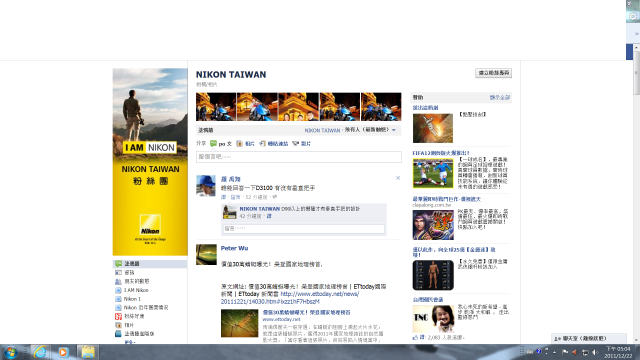Screen dimensions: 640x360
Task: Open the ettoday.net news URL link
Action: coord(290,298)
